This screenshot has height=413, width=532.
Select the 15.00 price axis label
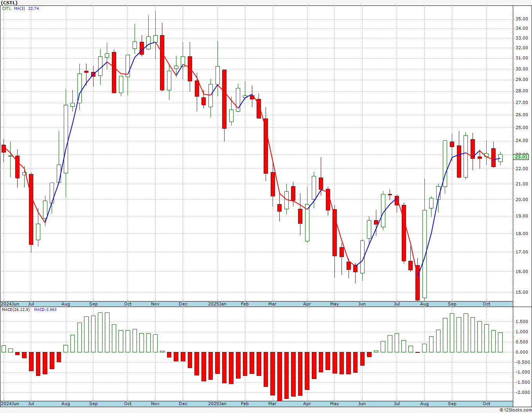tap(521, 292)
